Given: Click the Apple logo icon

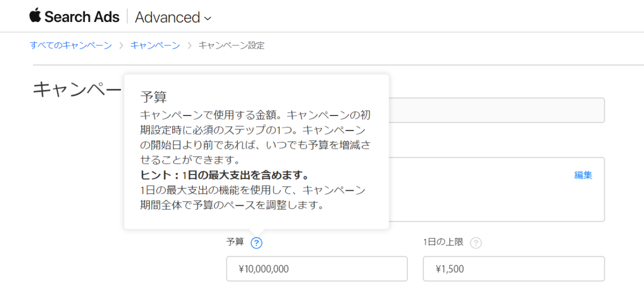Looking at the screenshot, I should (x=35, y=16).
